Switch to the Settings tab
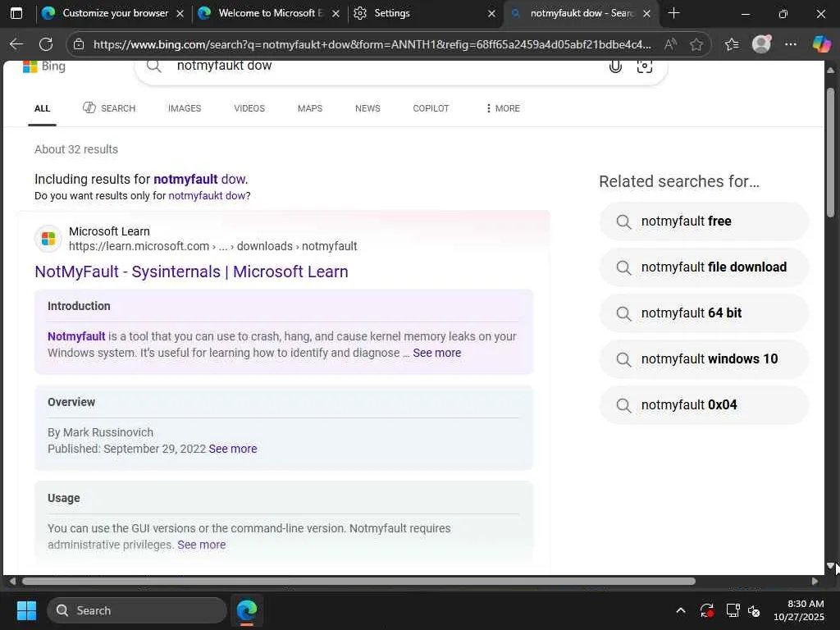This screenshot has width=840, height=630. click(x=418, y=13)
